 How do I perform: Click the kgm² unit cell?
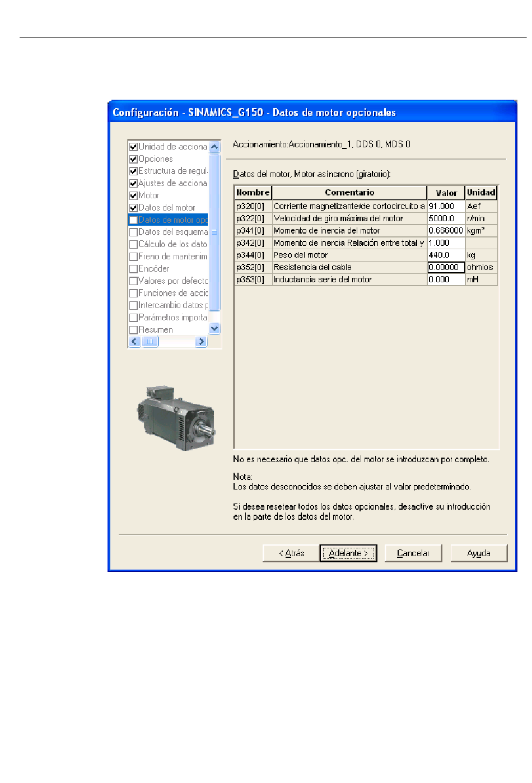pyautogui.click(x=481, y=231)
